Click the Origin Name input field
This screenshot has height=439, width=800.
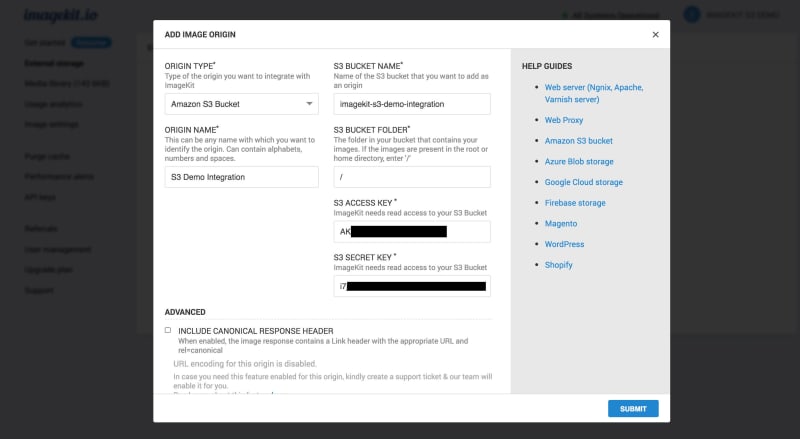[x=241, y=177]
